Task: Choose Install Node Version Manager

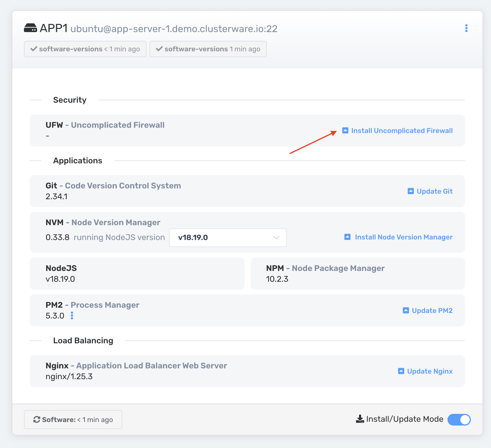Action: click(x=404, y=237)
